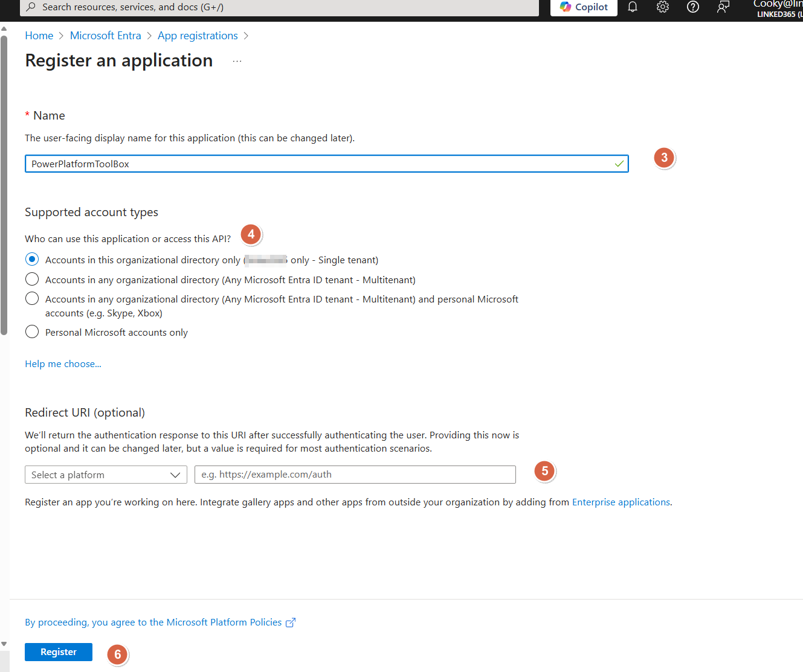Viewport: 803px width, 672px height.
Task: Click the Register button
Action: tap(58, 652)
